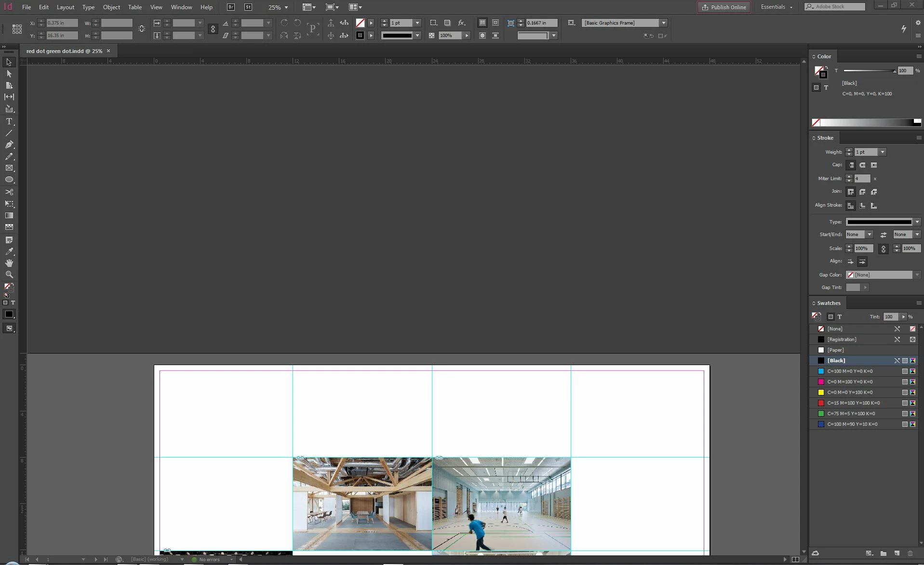Select round join option
The height and width of the screenshot is (565, 924).
862,192
